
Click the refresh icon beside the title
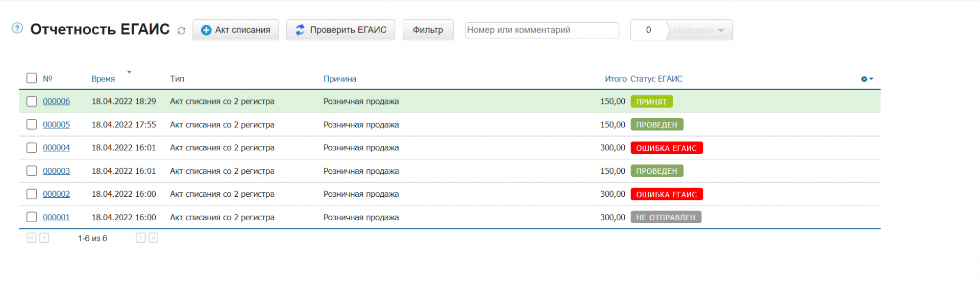click(x=181, y=31)
